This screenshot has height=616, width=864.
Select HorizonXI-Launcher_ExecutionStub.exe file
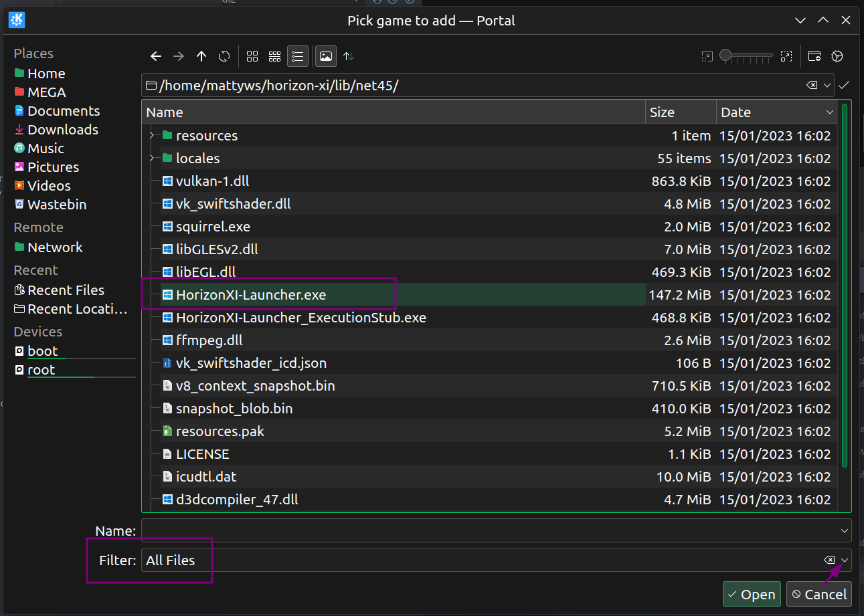tap(300, 317)
